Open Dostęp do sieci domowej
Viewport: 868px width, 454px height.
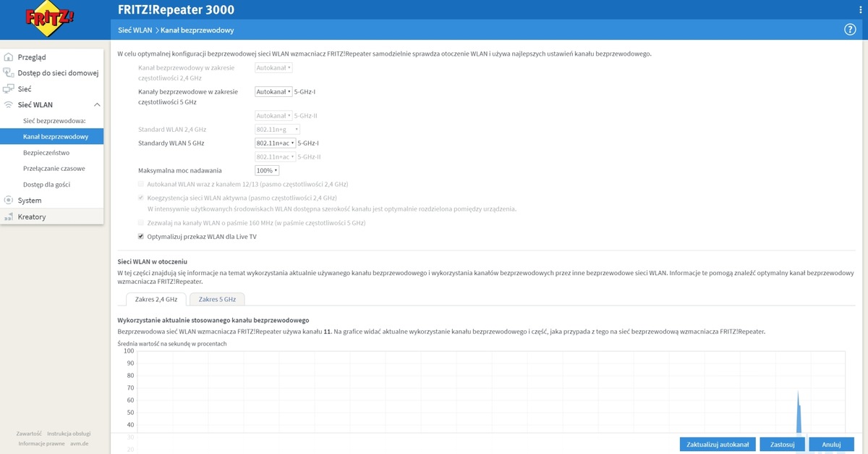58,72
